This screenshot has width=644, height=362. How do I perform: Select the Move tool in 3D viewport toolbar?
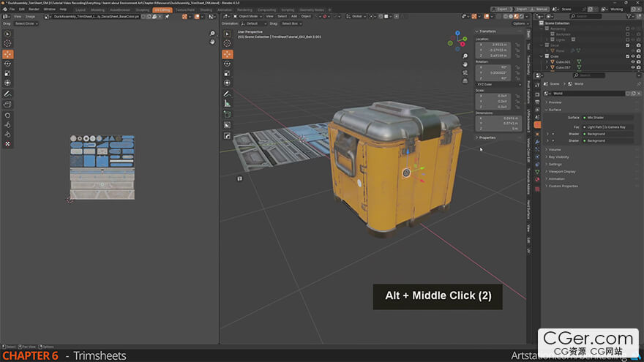[227, 53]
